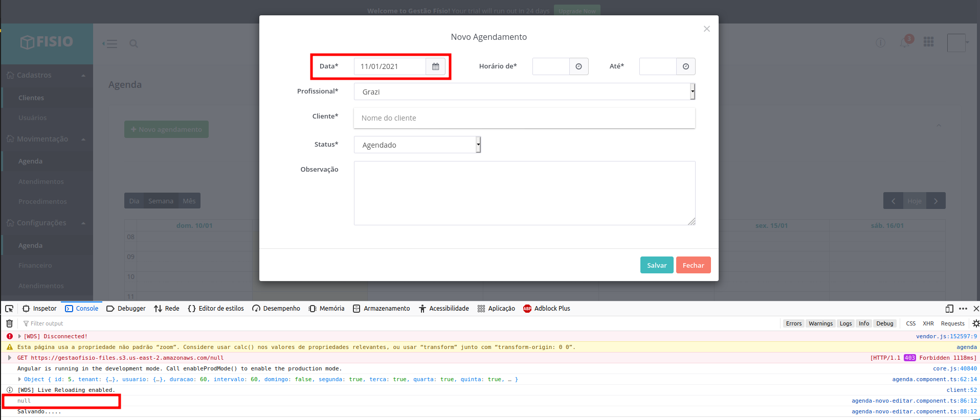The image size is (980, 420).
Task: Switch to the Rede DevTools tab
Action: click(x=167, y=309)
